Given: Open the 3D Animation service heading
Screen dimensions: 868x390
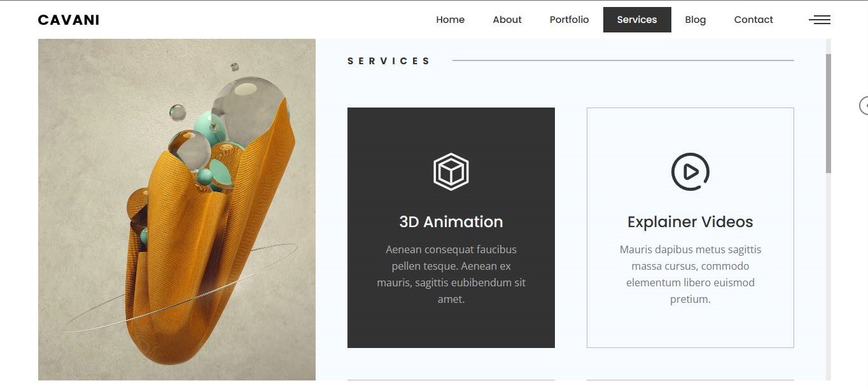Looking at the screenshot, I should [451, 222].
